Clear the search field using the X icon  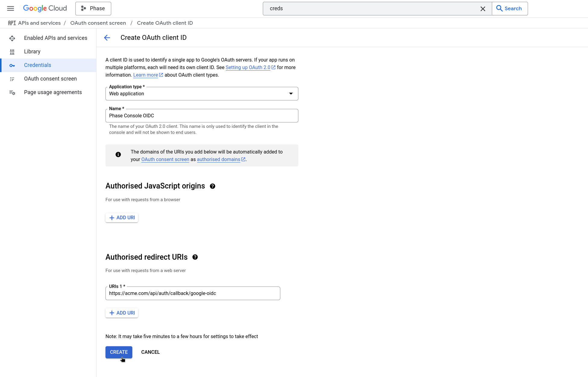click(x=483, y=8)
